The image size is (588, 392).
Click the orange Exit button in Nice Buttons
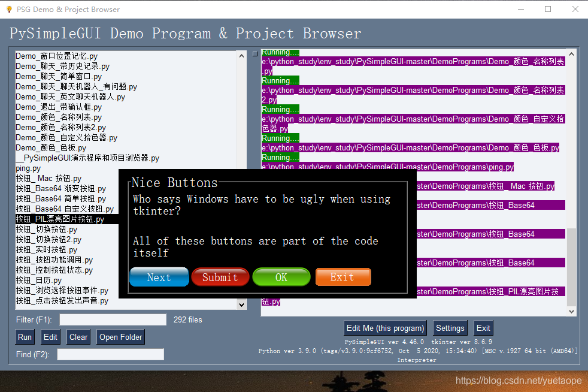point(343,277)
